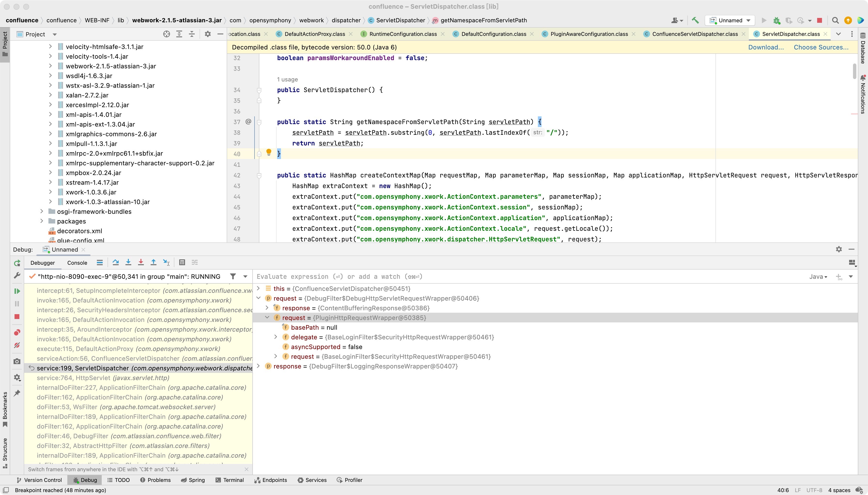
Task: Open the Evaluate Expression calculator icon
Action: 182,262
